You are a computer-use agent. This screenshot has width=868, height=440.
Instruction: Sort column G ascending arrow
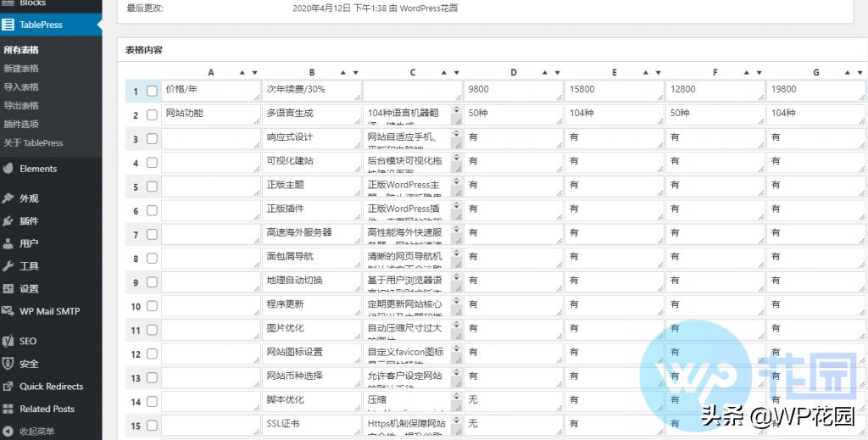pos(848,73)
